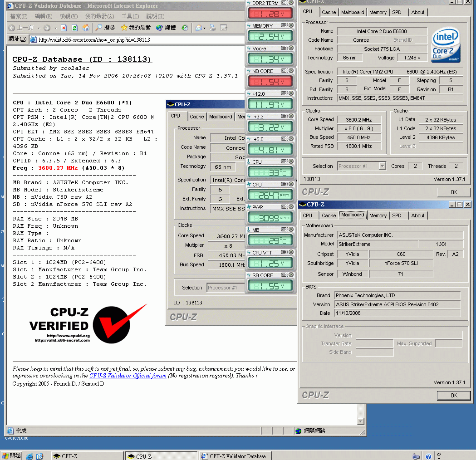Image resolution: width=476 pixels, height=460 pixels.
Task: Follow the CPU-Z Validator Official forum link
Action: click(x=128, y=376)
